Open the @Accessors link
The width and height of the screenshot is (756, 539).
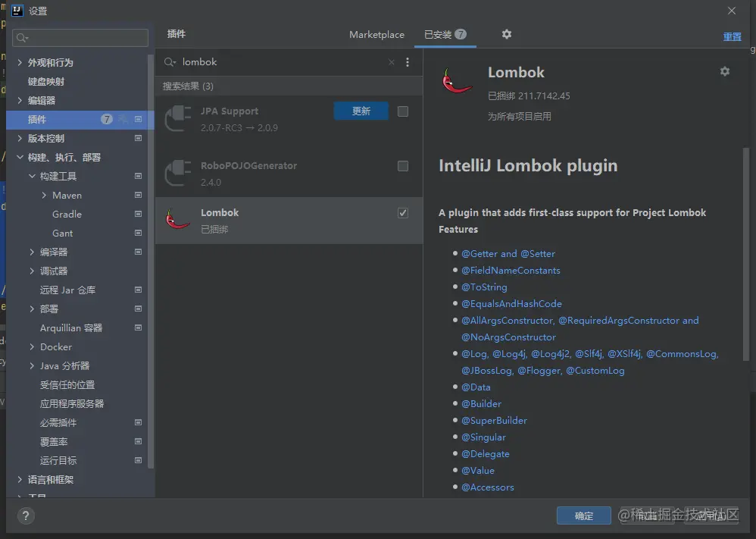point(487,487)
